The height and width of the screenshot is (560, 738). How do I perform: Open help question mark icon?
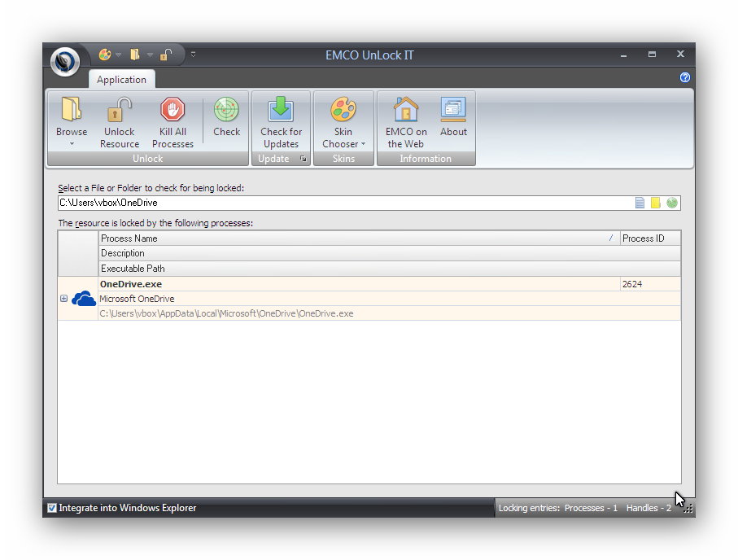click(685, 77)
